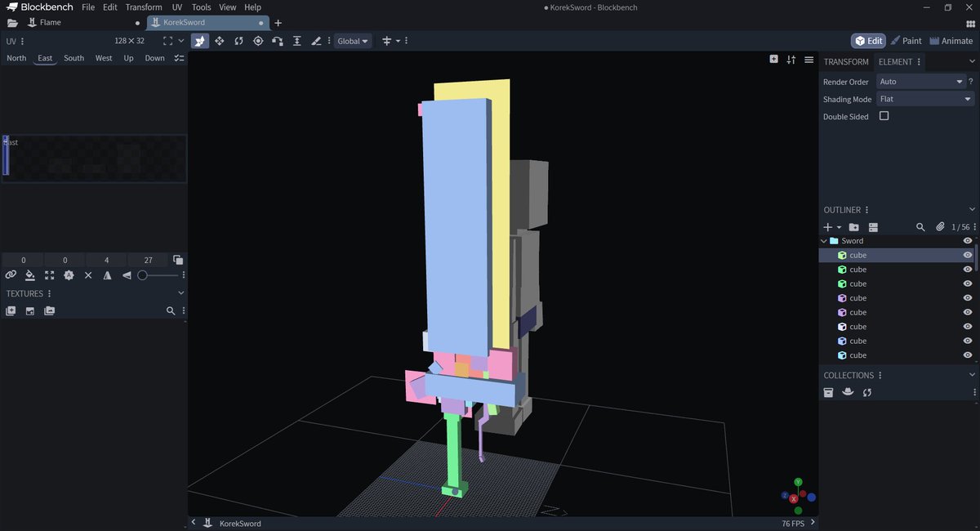Copy UV with the overlapping squares icon
This screenshot has width=980, height=531.
(x=178, y=260)
